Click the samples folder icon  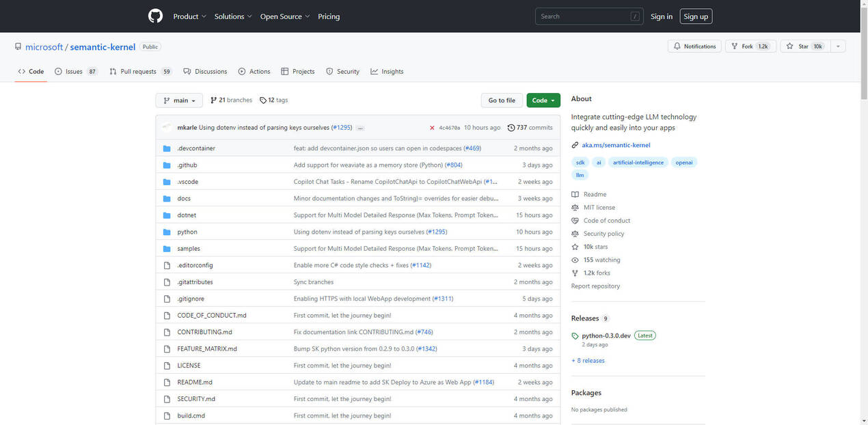(167, 249)
